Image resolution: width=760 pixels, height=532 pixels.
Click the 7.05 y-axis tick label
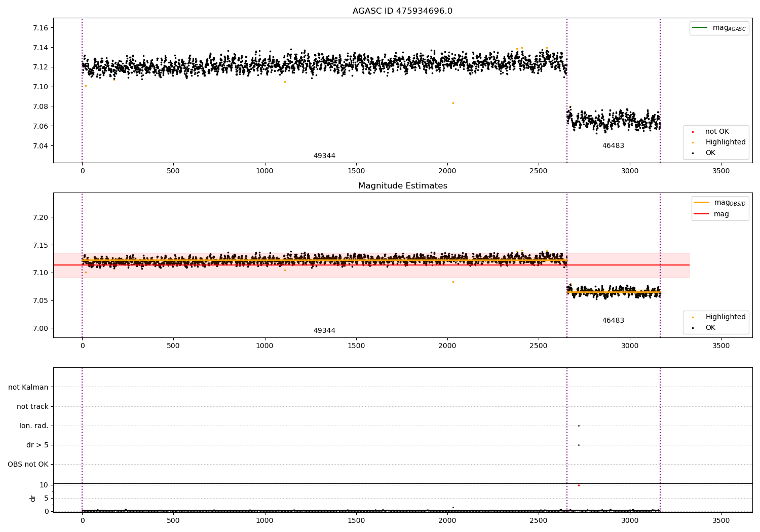point(41,300)
